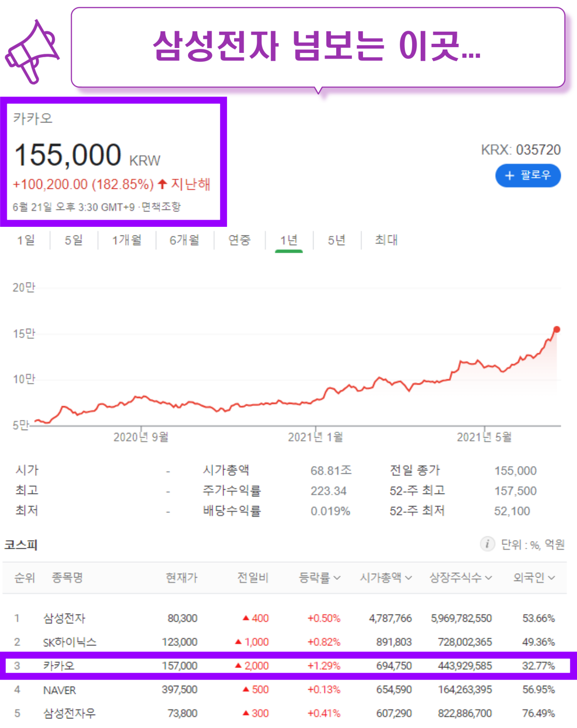The width and height of the screenshot is (577, 728).
Task: Show the 연중 year-to-date chart
Action: coord(239,240)
